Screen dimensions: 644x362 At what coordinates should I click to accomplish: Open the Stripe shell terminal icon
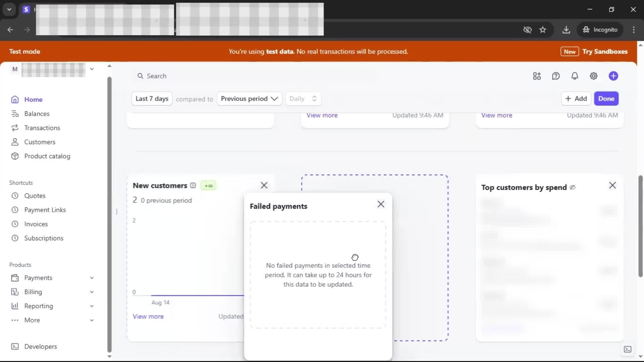tap(627, 349)
